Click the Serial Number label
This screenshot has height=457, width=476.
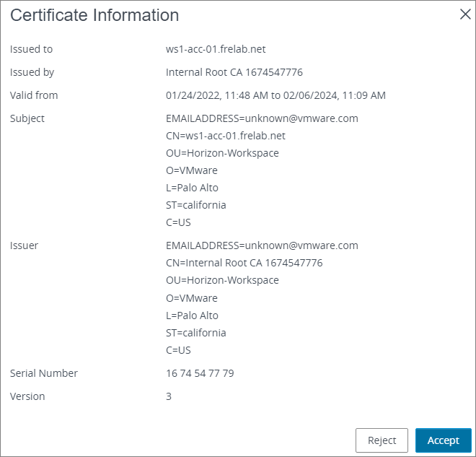tap(44, 373)
